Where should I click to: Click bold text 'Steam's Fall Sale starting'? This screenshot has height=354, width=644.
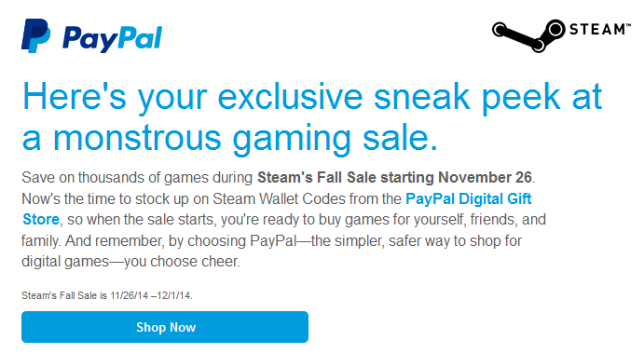(346, 177)
